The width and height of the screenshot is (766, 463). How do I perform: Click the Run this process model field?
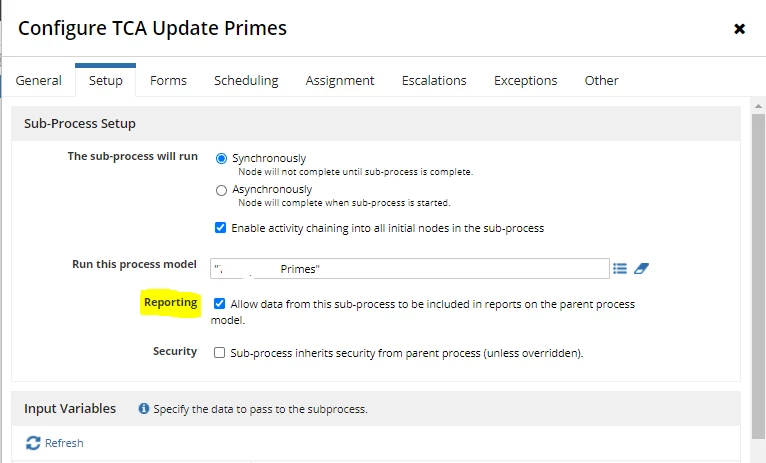(x=409, y=269)
